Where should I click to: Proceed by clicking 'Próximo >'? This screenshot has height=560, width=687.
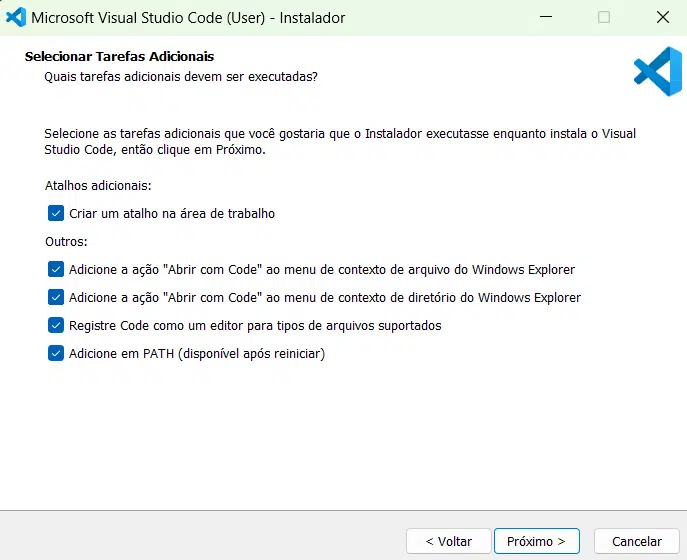click(x=536, y=541)
